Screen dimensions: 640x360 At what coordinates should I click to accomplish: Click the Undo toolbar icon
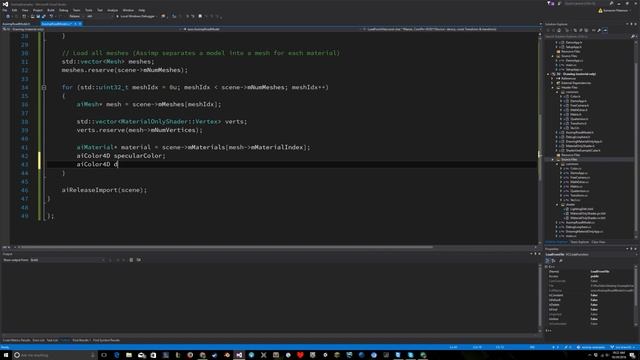point(51,16)
